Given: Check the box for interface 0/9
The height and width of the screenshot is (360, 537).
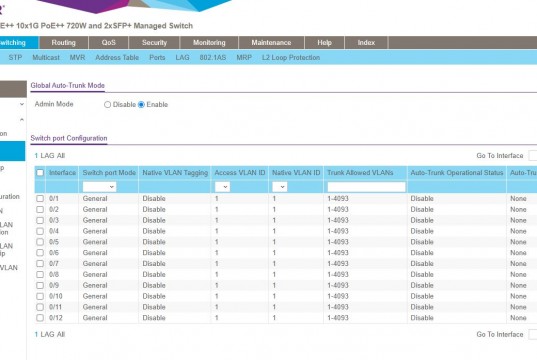Looking at the screenshot, I should (40, 285).
